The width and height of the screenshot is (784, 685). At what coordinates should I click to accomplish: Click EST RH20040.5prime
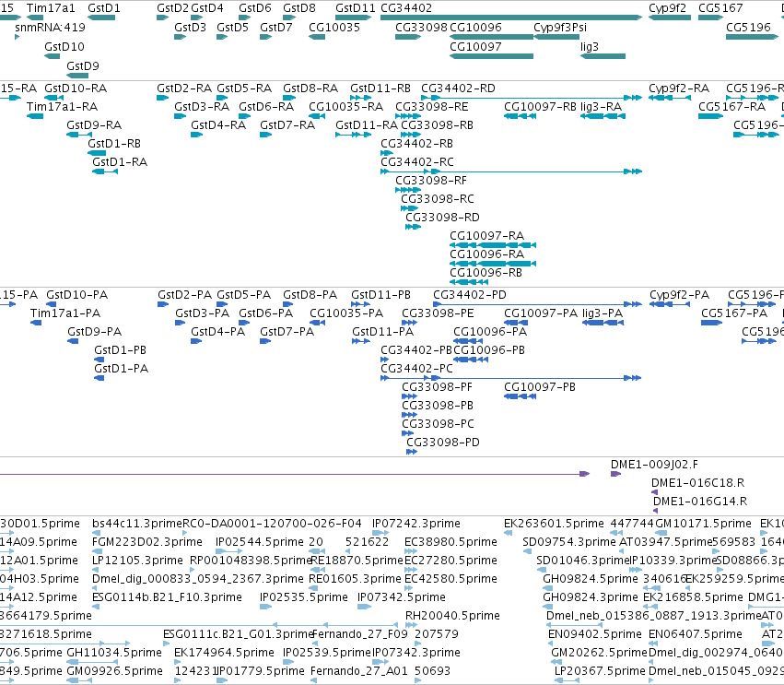click(412, 625)
